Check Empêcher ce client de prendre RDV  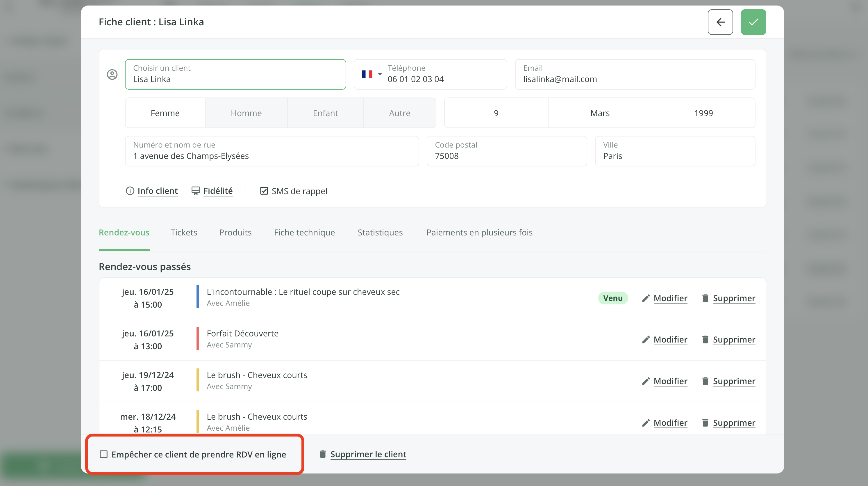[x=104, y=454]
